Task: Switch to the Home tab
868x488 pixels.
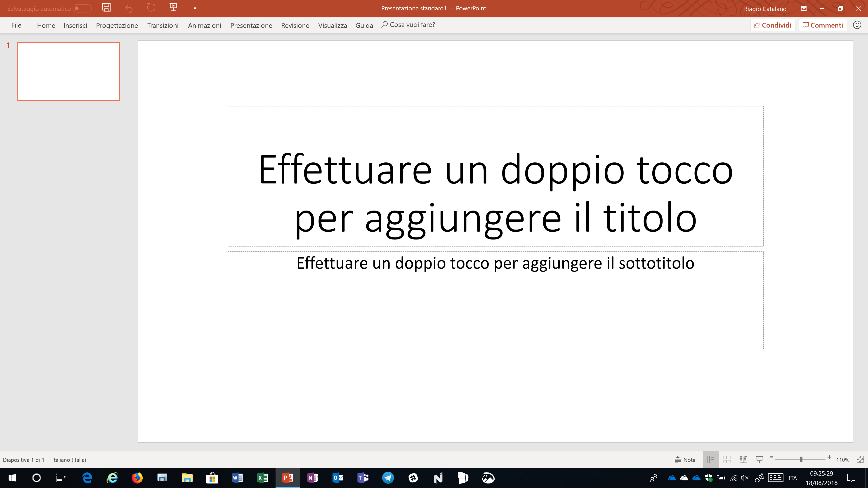Action: (46, 25)
